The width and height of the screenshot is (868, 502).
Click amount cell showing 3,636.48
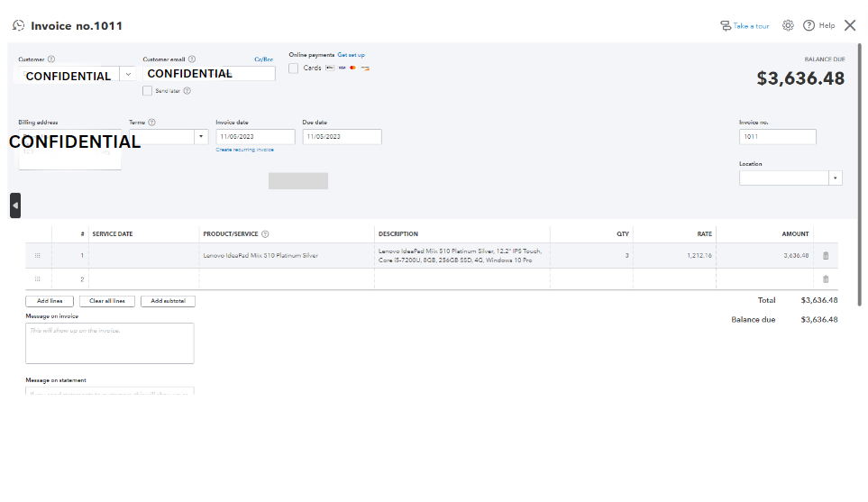click(x=765, y=256)
